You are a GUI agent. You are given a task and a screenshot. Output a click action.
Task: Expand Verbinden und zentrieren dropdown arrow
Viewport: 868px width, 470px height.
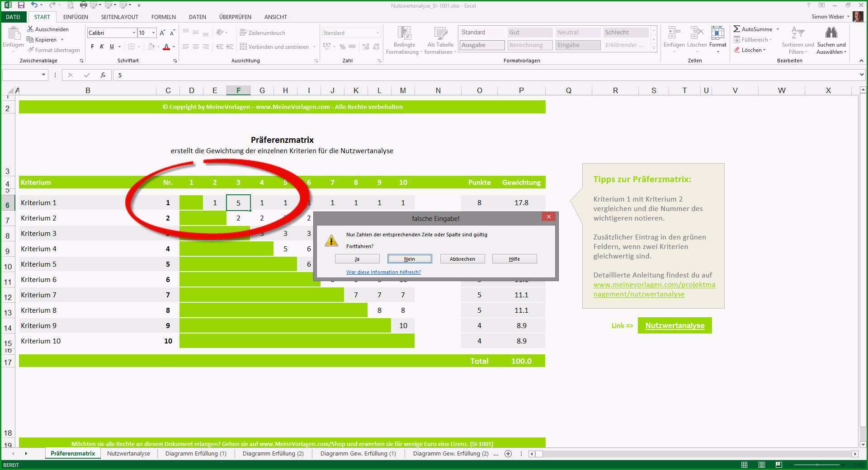coord(314,47)
